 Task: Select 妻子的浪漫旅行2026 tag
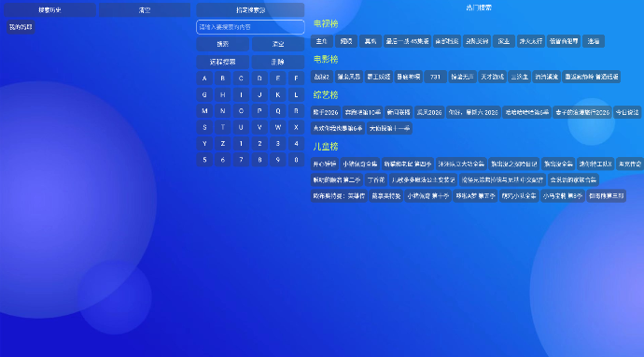582,112
